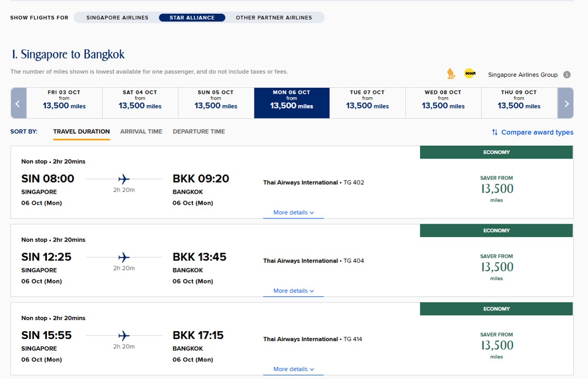Select the Star Alliance filter pill

pyautogui.click(x=192, y=17)
